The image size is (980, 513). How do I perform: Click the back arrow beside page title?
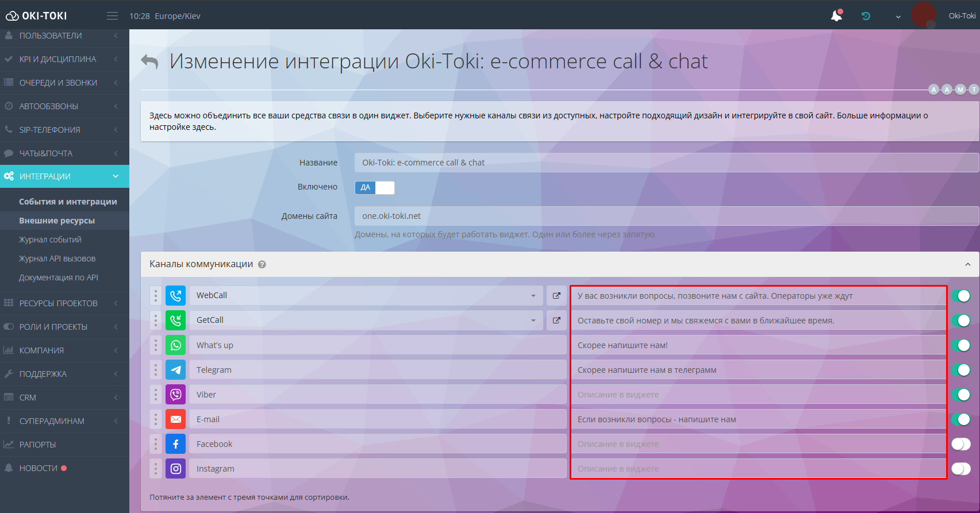tap(150, 61)
